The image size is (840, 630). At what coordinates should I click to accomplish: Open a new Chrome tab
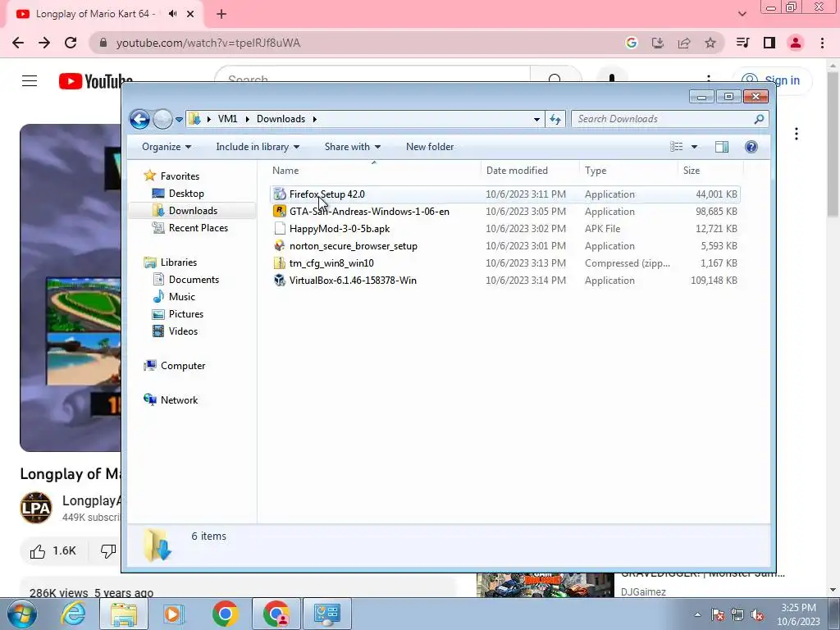pos(221,15)
